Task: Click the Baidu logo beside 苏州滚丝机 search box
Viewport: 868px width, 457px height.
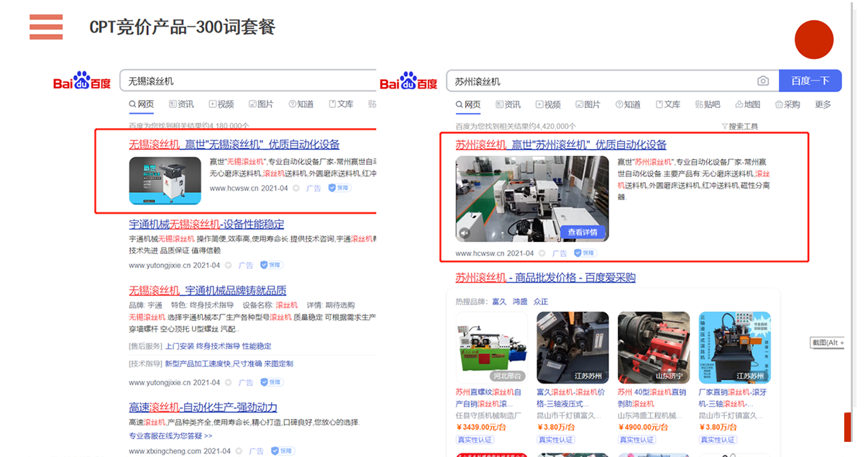Action: coord(408,81)
